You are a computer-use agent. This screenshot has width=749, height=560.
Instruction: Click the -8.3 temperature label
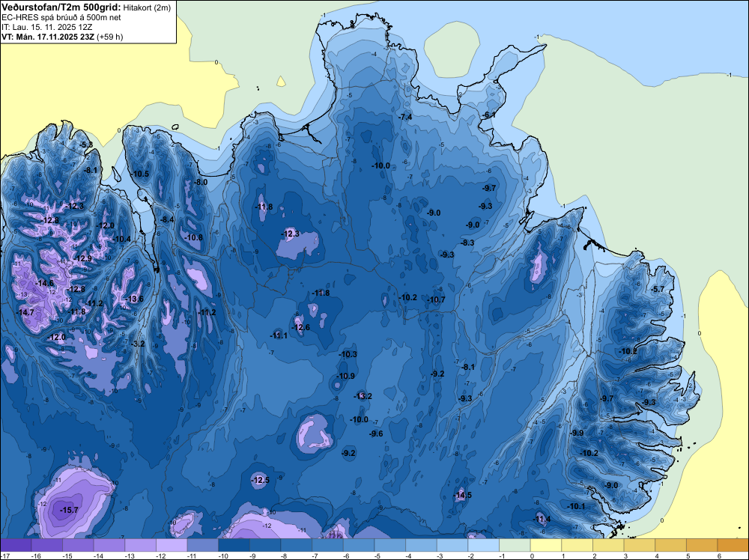click(x=467, y=243)
